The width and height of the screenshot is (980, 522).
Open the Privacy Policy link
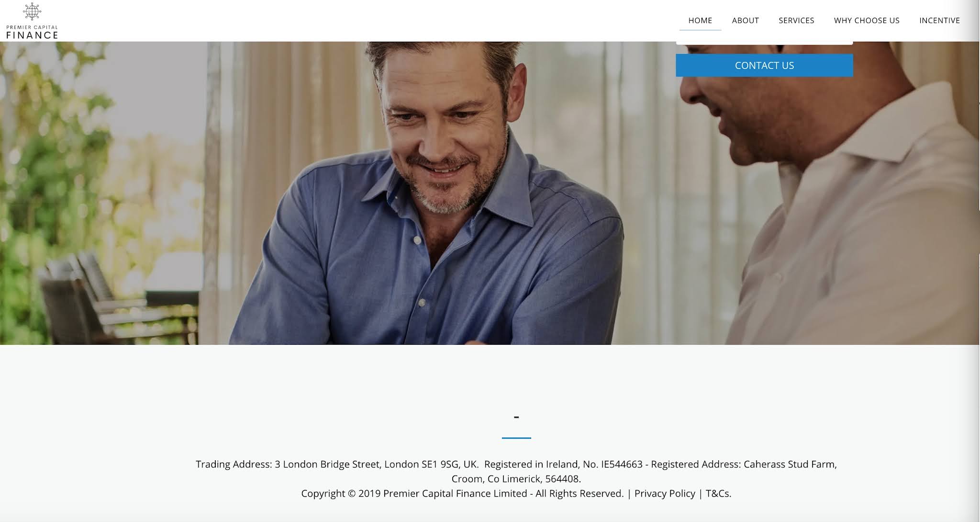coord(665,493)
